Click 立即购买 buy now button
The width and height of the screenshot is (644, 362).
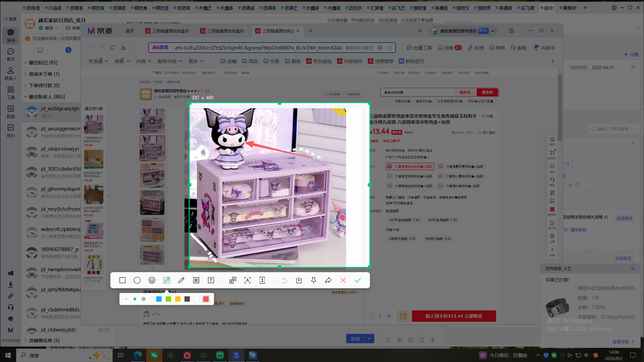point(454,316)
